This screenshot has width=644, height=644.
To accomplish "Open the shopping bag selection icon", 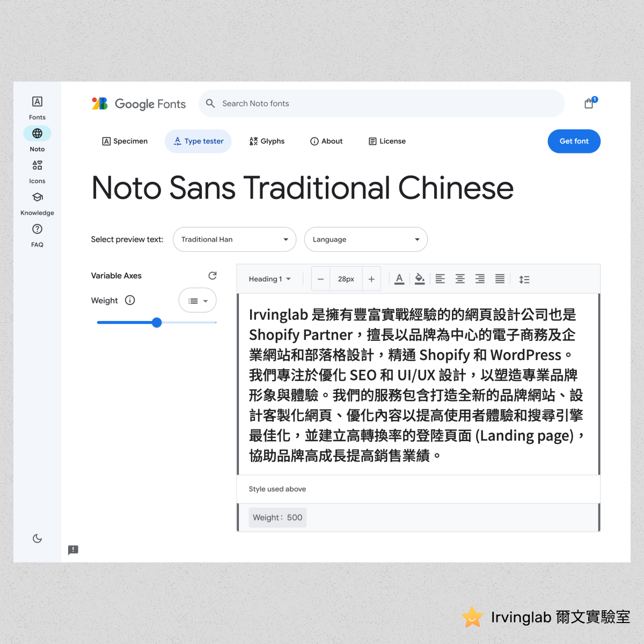I will [x=590, y=103].
